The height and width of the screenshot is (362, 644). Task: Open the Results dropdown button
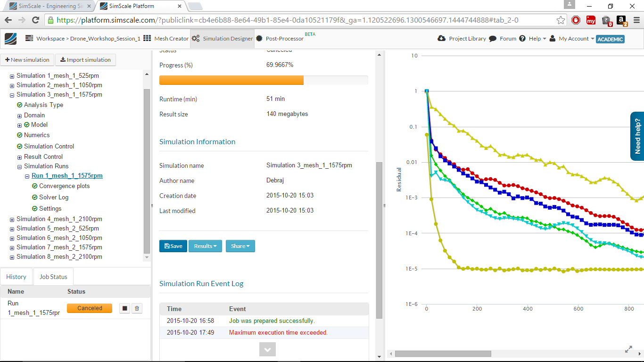[x=205, y=246]
